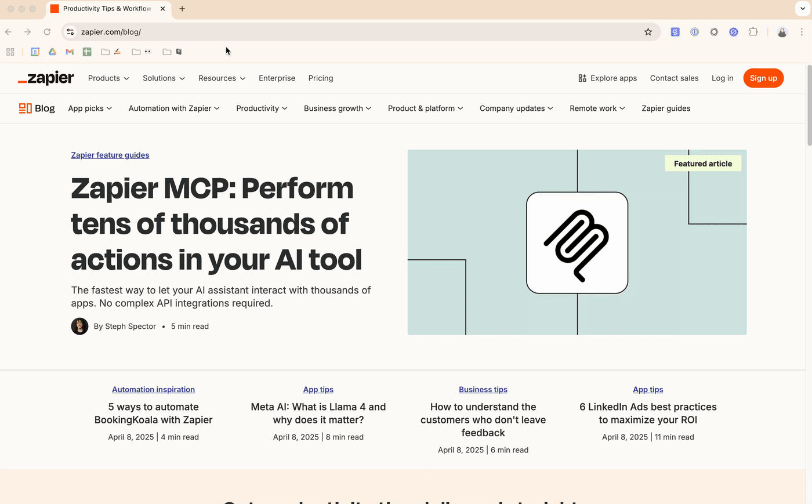Open the Chrome profile avatar
812x504 pixels.
[782, 32]
